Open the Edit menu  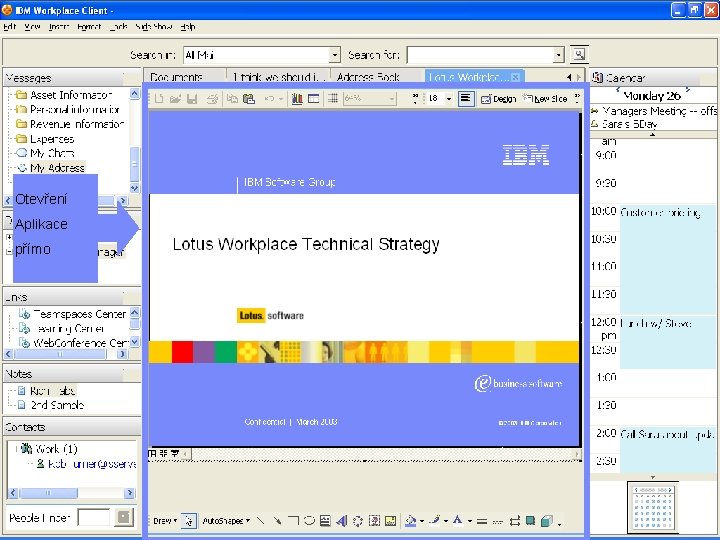[9, 27]
